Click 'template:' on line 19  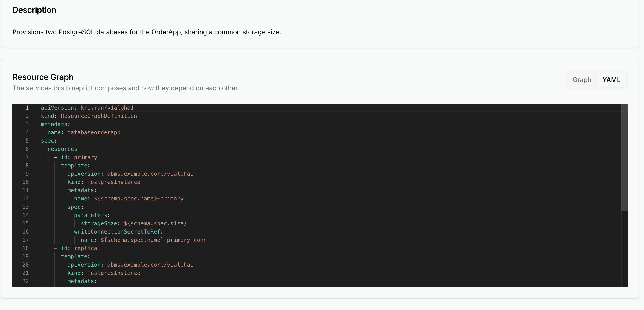pos(75,256)
